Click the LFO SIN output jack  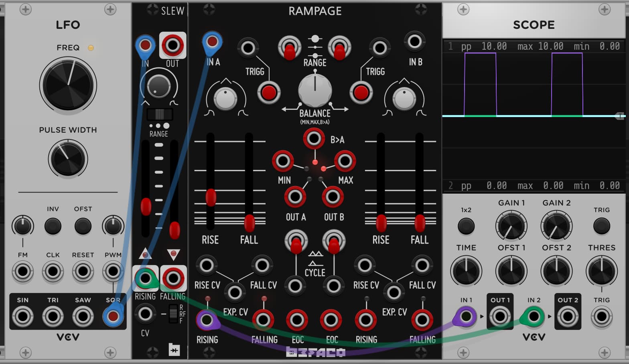pyautogui.click(x=23, y=317)
